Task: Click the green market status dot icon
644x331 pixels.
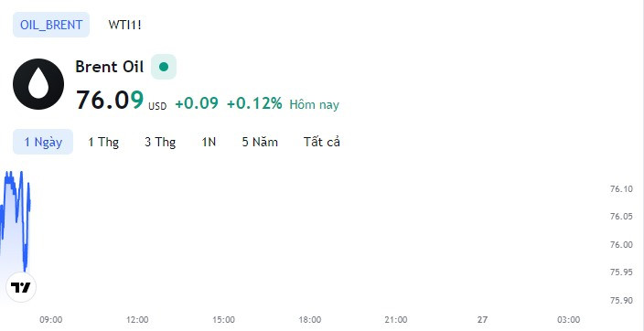Action: pyautogui.click(x=164, y=67)
